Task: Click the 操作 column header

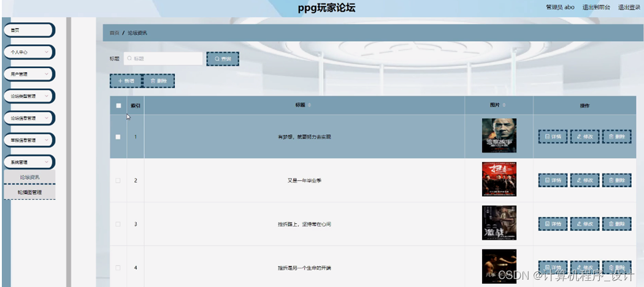Action: click(585, 105)
